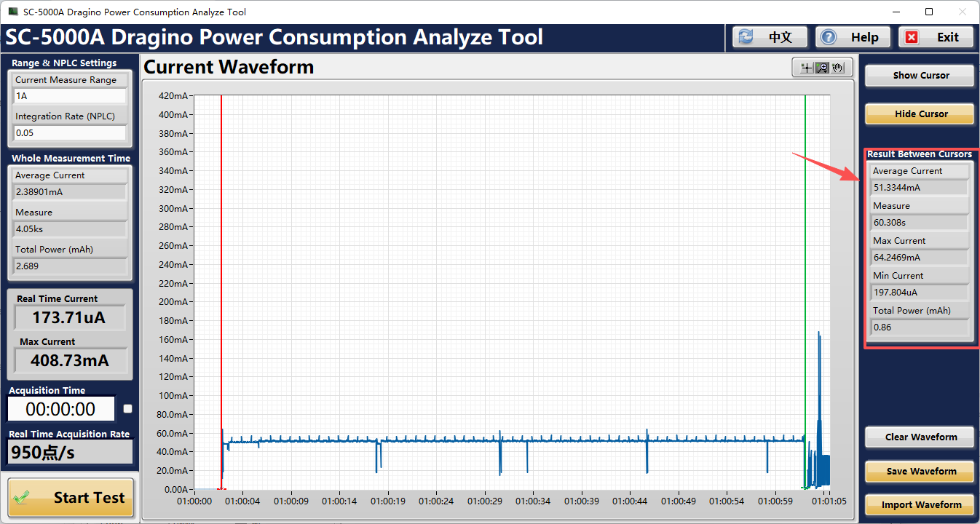This screenshot has width=980, height=524.
Task: Click the Exit button
Action: coord(936,37)
